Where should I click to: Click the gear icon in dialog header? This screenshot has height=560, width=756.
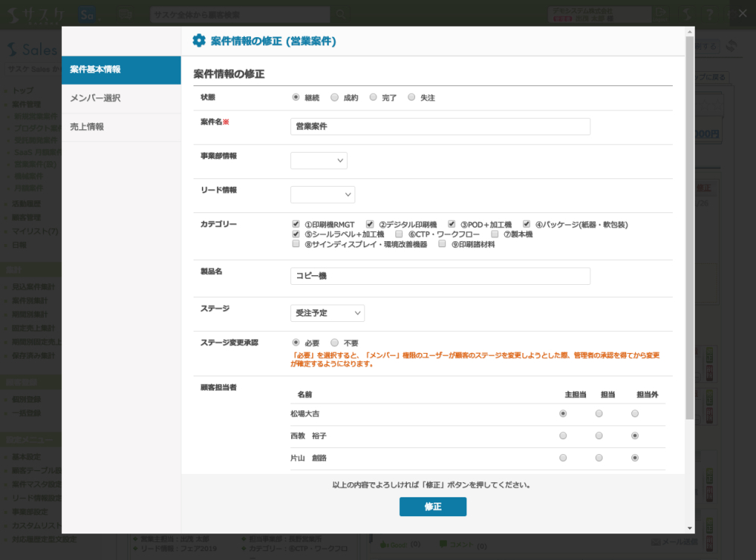click(x=199, y=41)
